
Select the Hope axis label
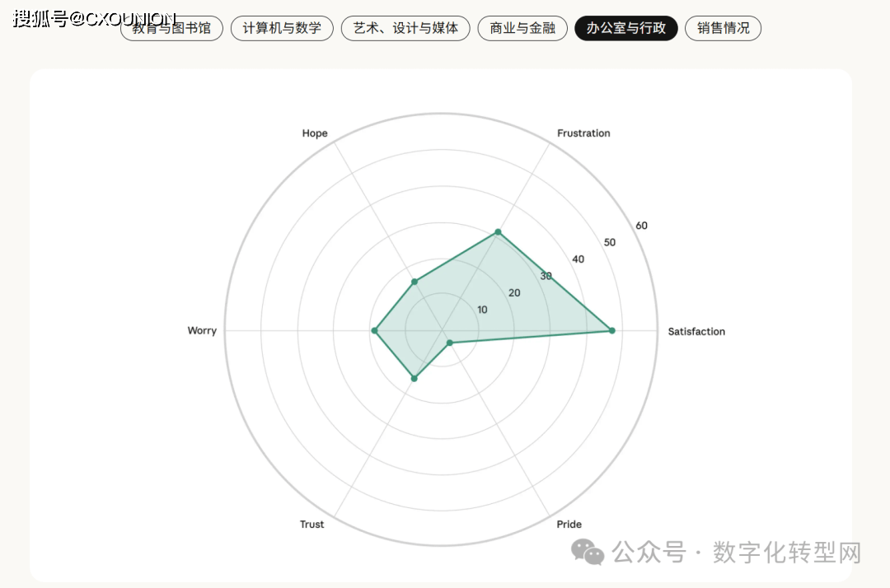(x=315, y=133)
